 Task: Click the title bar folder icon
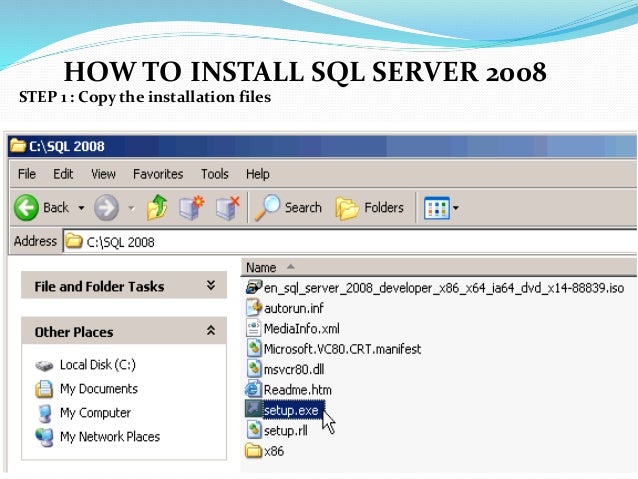(18, 145)
